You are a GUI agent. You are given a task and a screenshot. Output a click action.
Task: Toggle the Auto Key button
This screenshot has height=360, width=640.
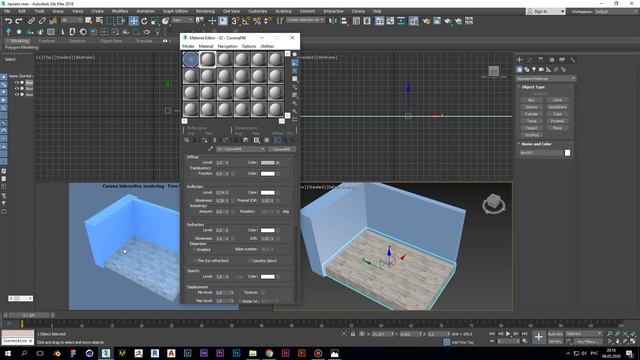555,334
